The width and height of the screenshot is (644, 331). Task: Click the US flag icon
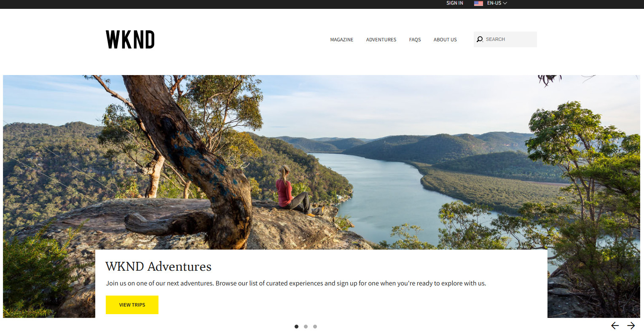pyautogui.click(x=478, y=3)
